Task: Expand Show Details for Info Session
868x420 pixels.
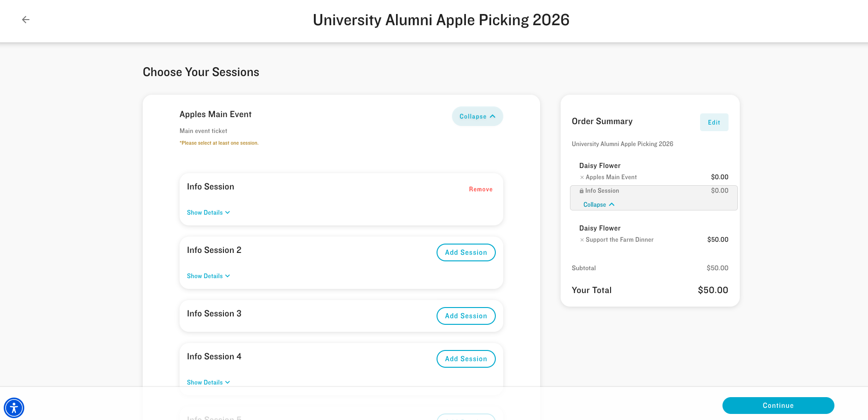Action: pyautogui.click(x=208, y=212)
